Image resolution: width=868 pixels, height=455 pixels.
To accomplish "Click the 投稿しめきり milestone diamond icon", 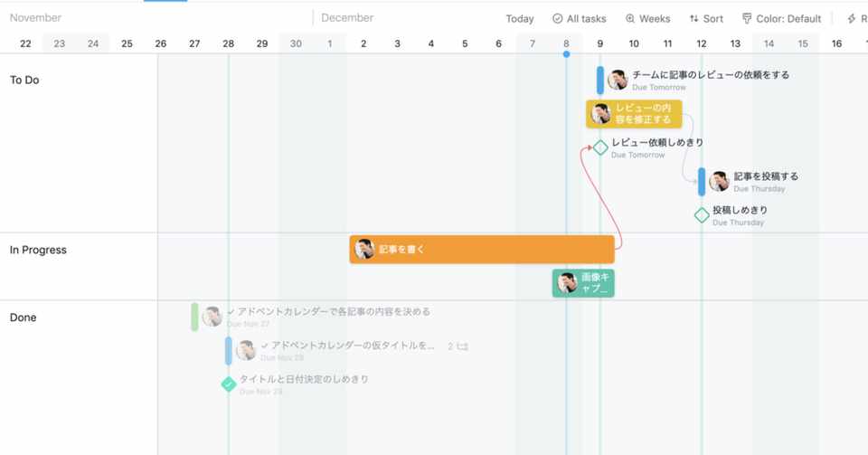I will pyautogui.click(x=702, y=215).
